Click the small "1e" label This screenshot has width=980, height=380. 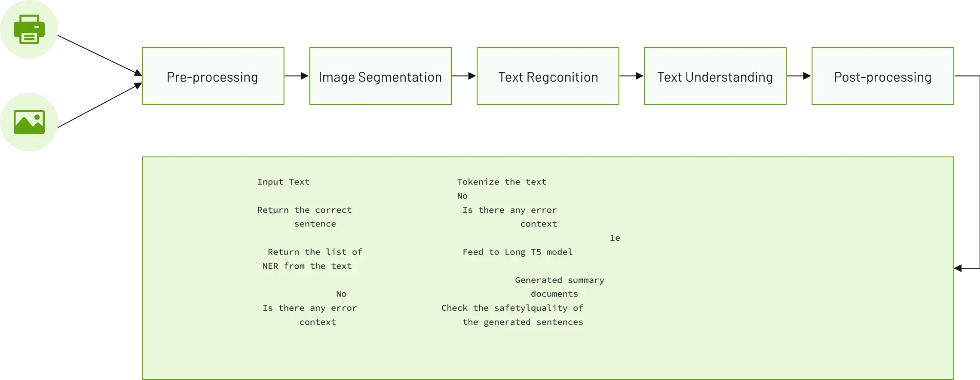coord(615,238)
